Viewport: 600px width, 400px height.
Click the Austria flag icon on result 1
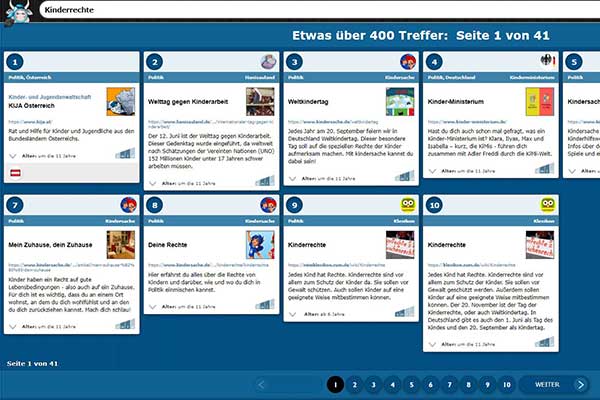pos(16,173)
